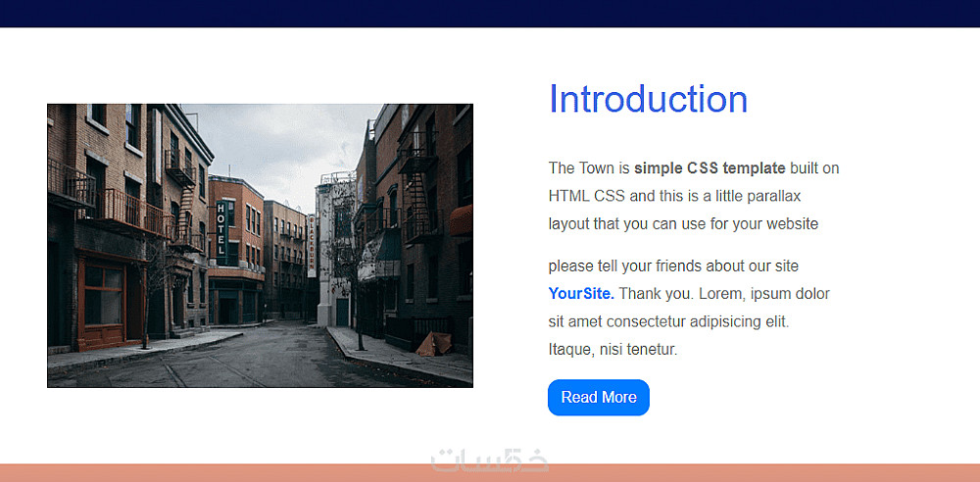Viewport: 980px width, 482px height.
Task: Click the line "Itaque, nisi tenetur."
Action: point(612,350)
